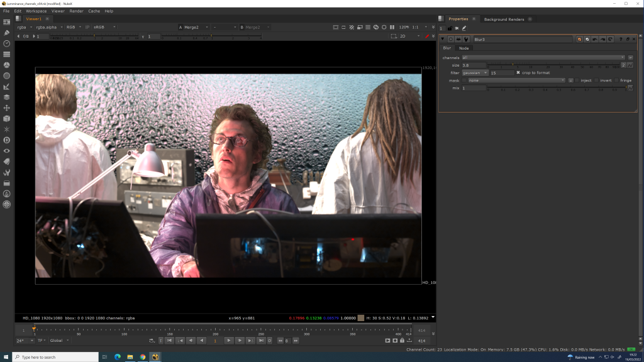Toggle the IP input process button

click(87, 27)
